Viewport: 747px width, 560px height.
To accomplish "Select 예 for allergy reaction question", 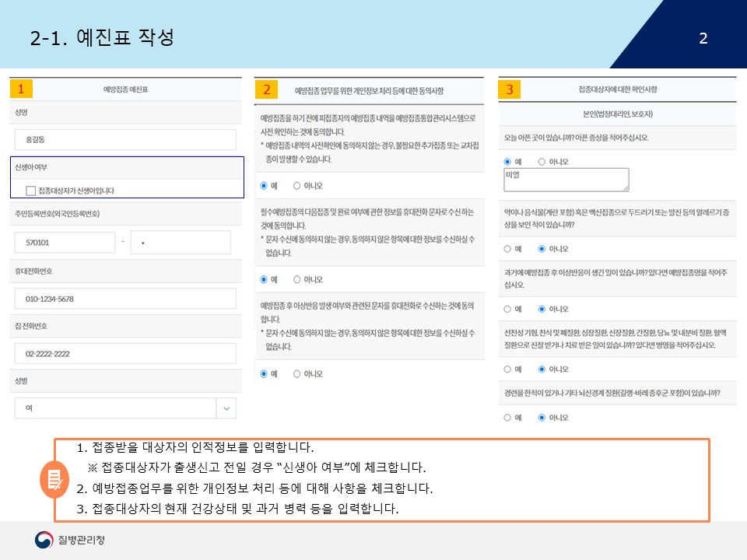I will point(508,249).
